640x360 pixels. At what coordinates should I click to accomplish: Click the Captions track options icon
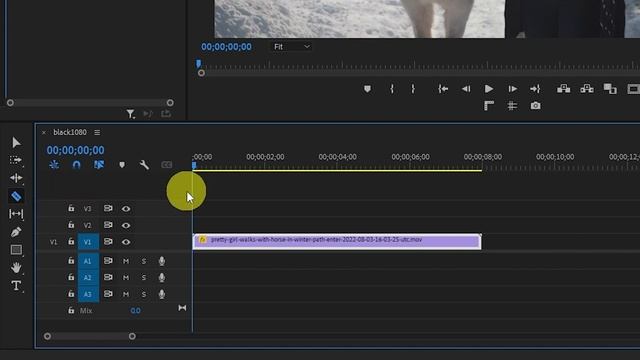pos(167,165)
